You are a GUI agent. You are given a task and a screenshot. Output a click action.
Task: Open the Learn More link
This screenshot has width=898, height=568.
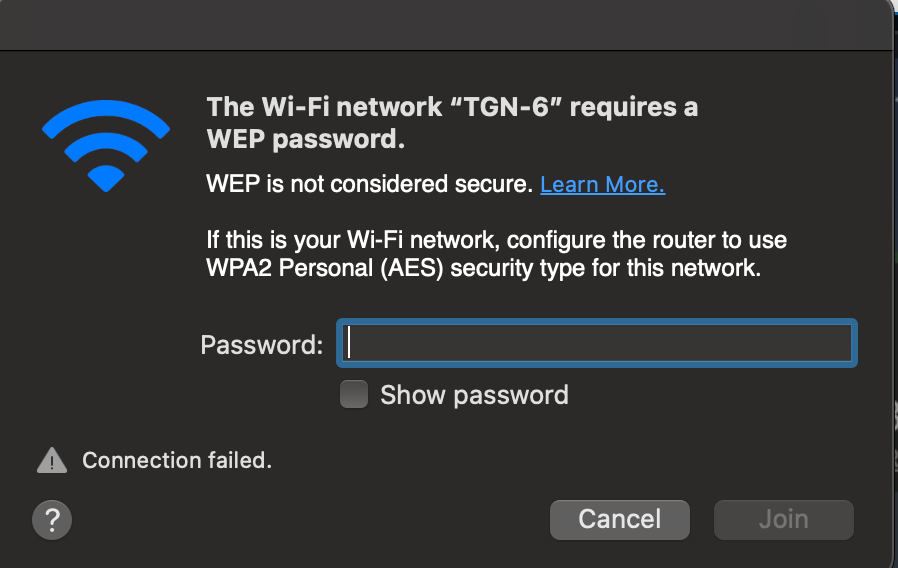point(602,184)
